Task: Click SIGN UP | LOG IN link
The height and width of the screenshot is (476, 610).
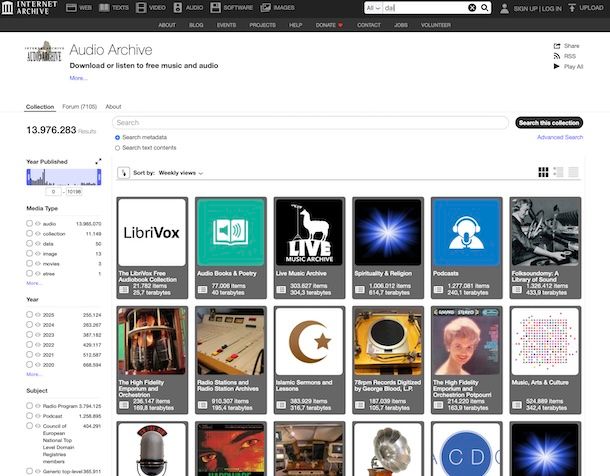Action: pos(537,8)
